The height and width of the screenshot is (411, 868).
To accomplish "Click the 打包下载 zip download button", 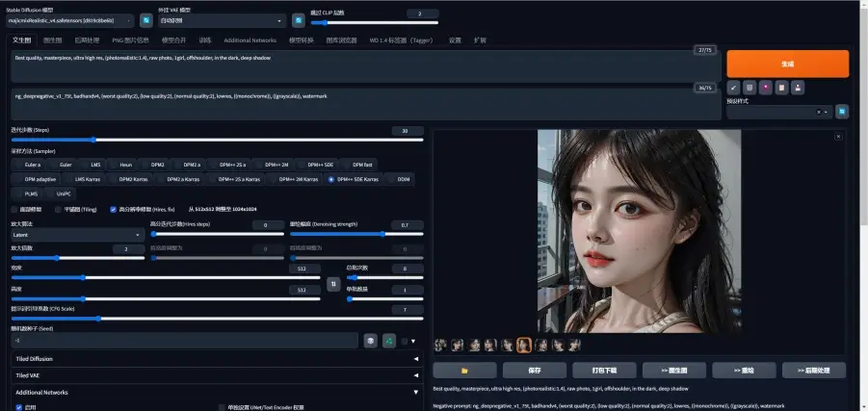I will [604, 370].
